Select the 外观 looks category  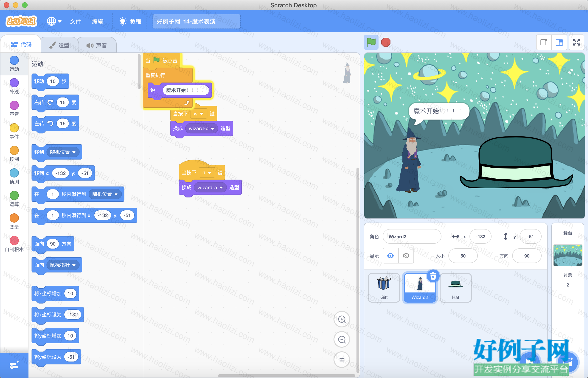14,86
